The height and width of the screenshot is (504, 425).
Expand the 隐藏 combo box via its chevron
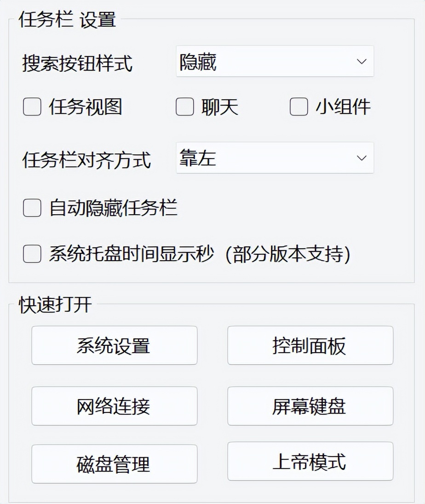(361, 62)
